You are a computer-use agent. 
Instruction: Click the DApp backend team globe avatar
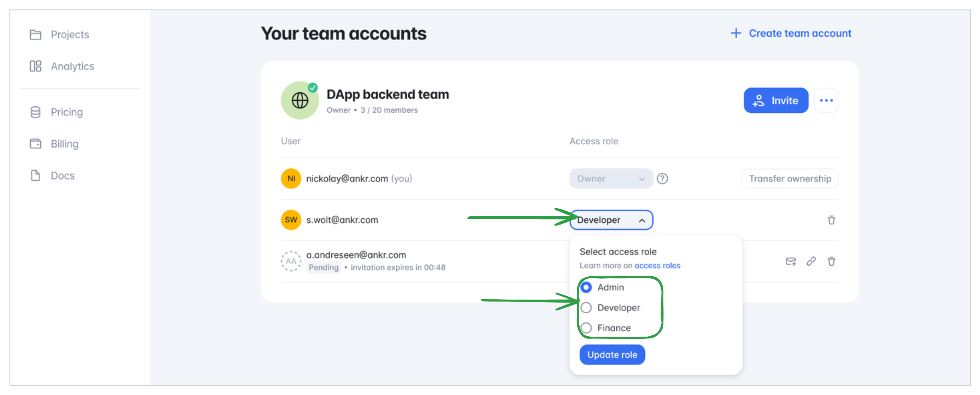point(300,100)
